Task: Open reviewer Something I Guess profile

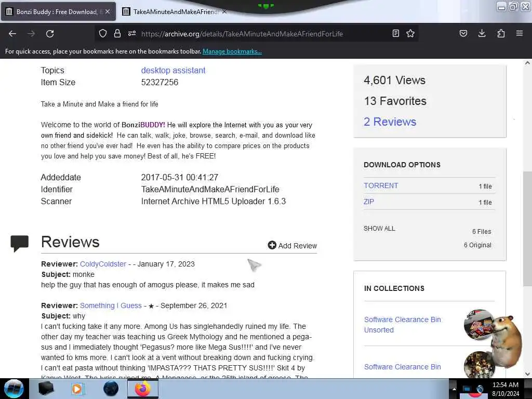Action: point(111,305)
